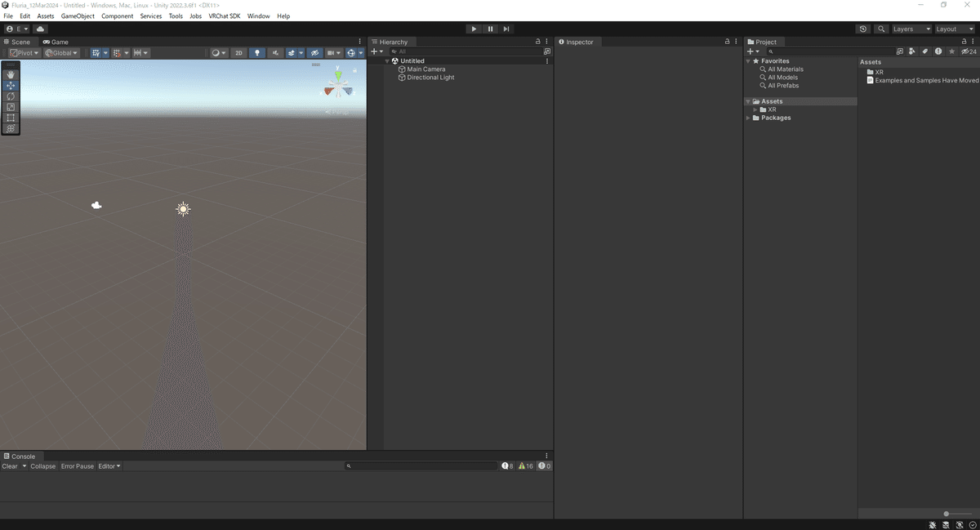The image size is (980, 530).
Task: Select the Rotate tool
Action: coord(11,96)
